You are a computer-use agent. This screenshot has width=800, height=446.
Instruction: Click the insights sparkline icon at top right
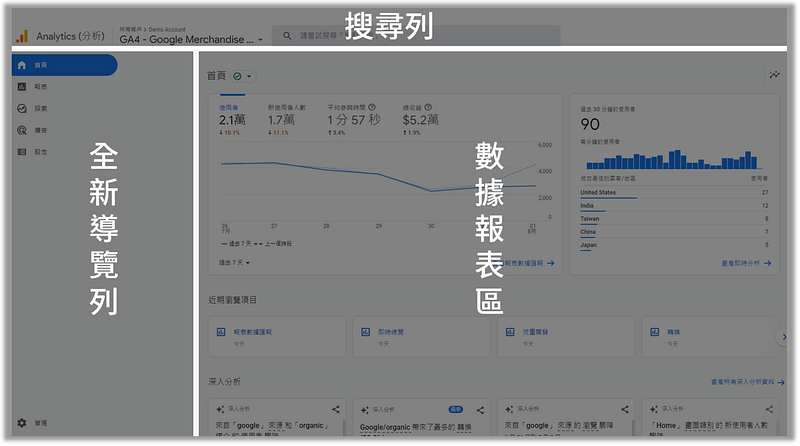tap(774, 75)
